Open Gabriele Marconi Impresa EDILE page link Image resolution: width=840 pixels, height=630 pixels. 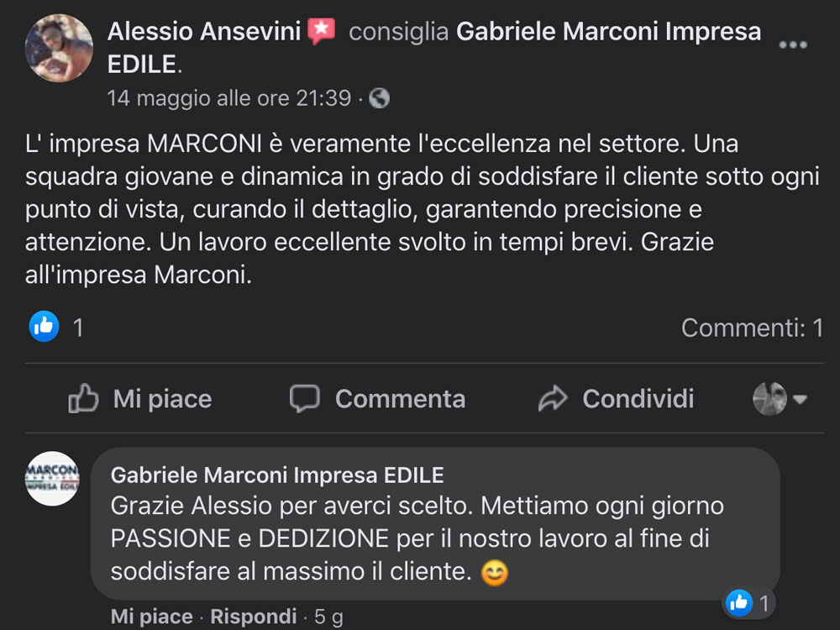608,32
